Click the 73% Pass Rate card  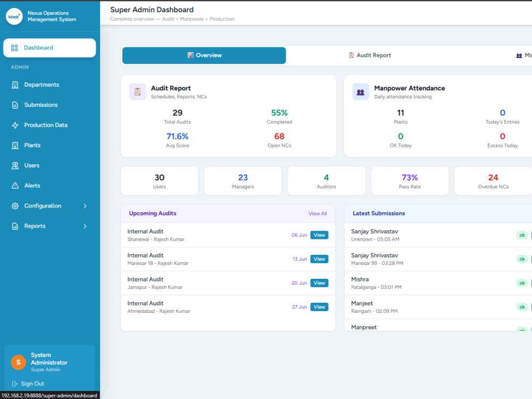coord(410,181)
